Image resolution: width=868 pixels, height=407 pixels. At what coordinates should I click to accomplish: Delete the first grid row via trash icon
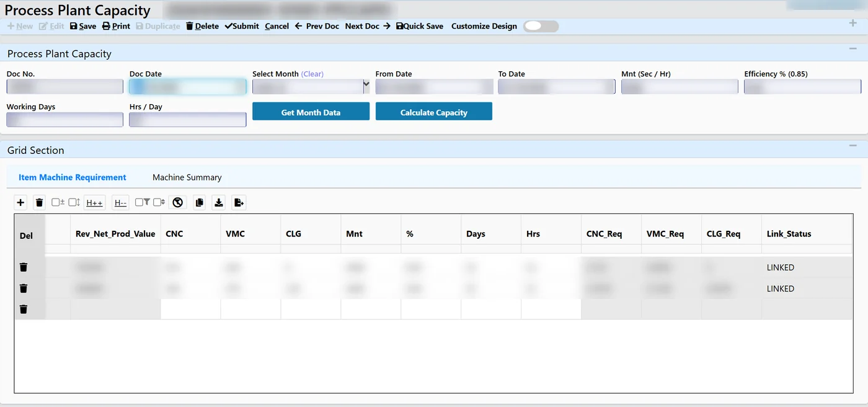coord(24,267)
